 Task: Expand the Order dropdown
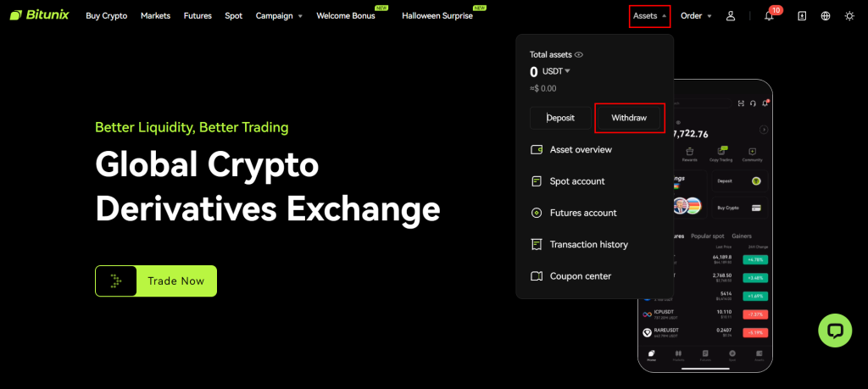click(x=696, y=16)
